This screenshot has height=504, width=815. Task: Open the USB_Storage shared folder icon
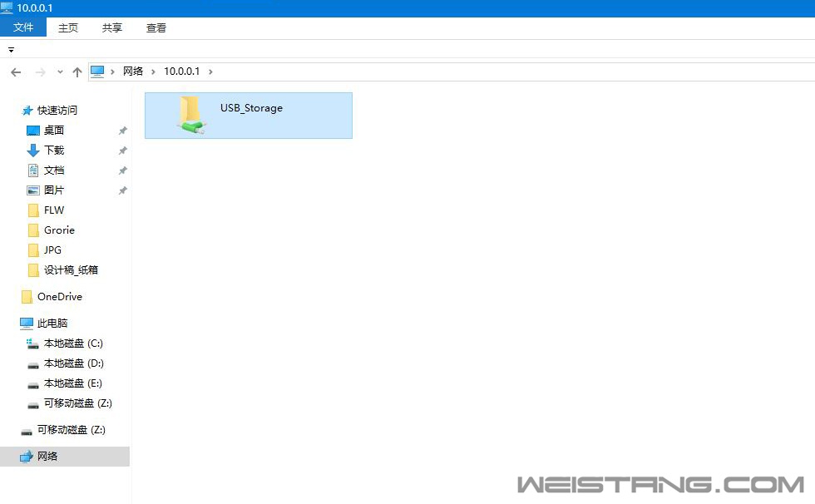point(190,115)
